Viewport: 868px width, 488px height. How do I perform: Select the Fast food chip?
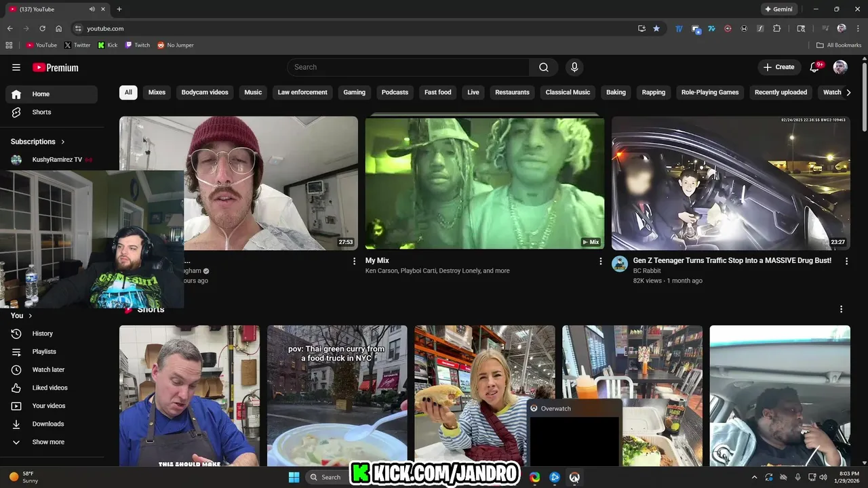coord(438,92)
